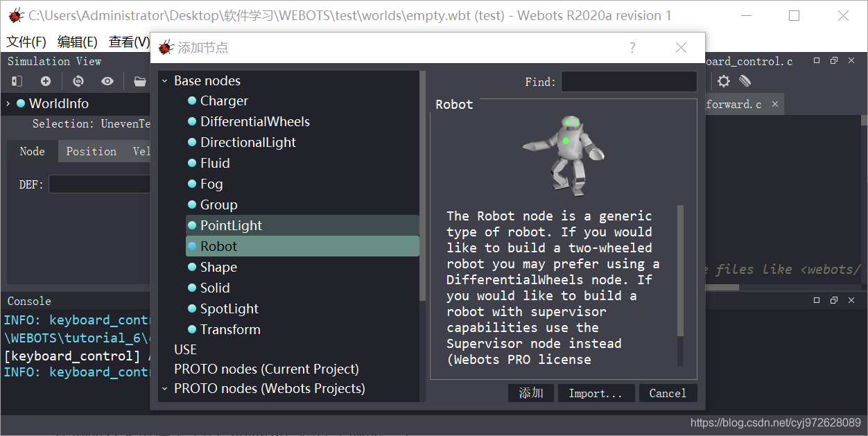Close the Console panel
868x436 pixels.
pyautogui.click(x=851, y=300)
